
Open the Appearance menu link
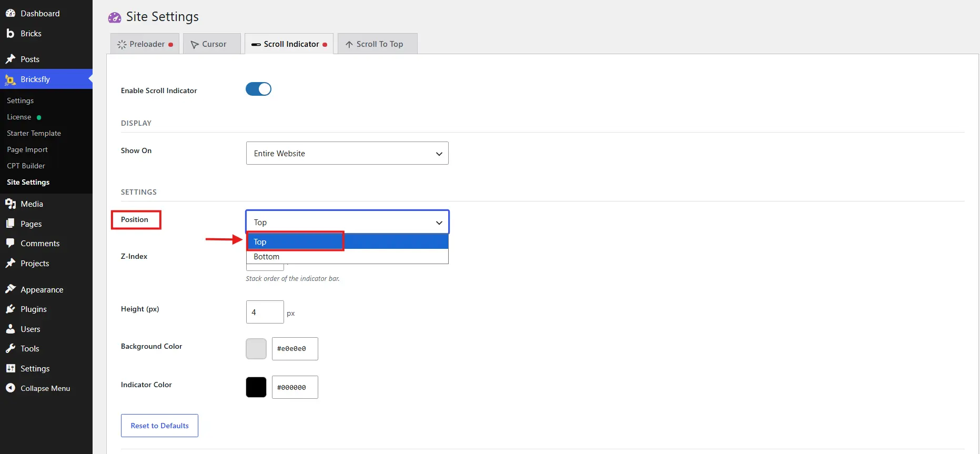pos(42,289)
